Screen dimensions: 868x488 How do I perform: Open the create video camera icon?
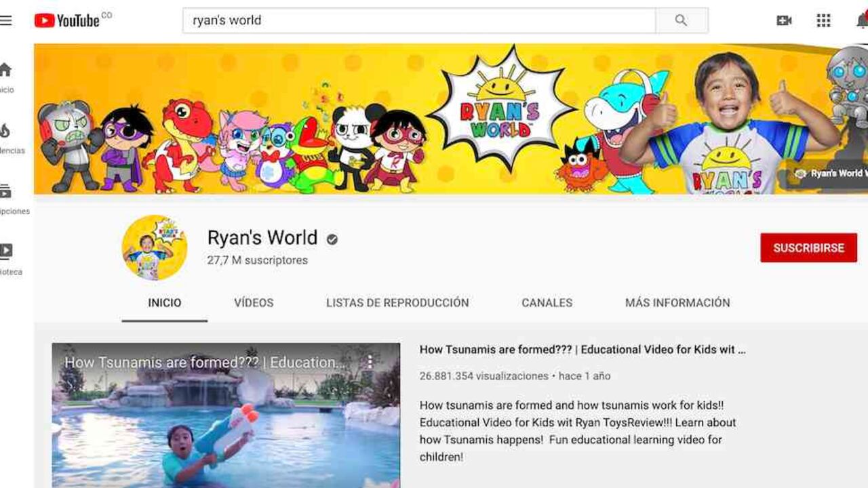point(784,20)
